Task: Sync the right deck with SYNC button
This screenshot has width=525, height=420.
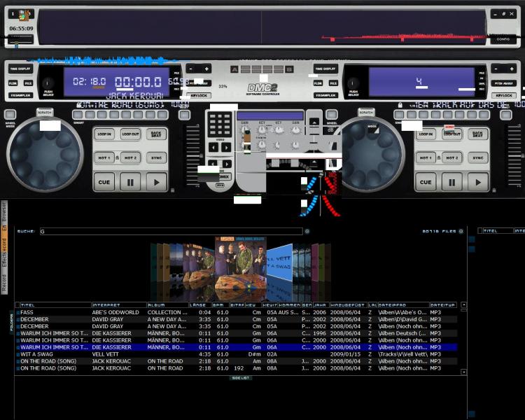Action: pyautogui.click(x=478, y=157)
